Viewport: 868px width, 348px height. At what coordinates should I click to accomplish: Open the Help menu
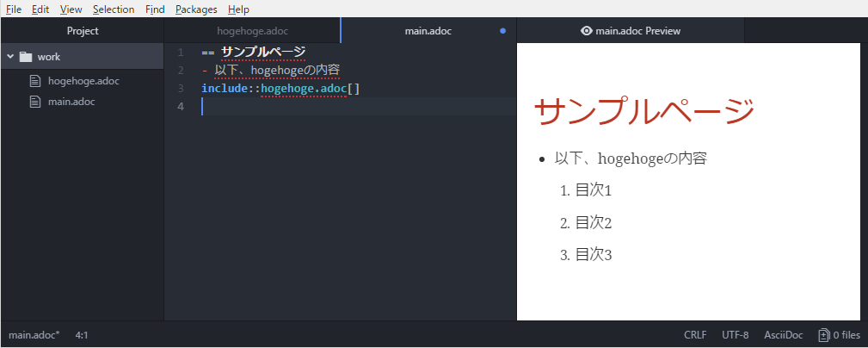238,9
